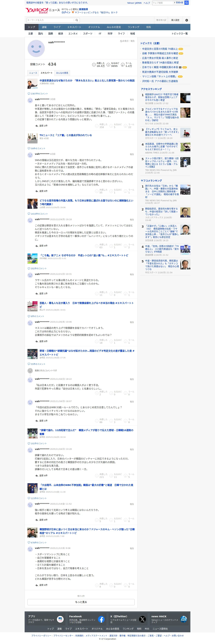Click the 購入履歴 button
This screenshot has width=215, height=644.
[x=175, y=20]
